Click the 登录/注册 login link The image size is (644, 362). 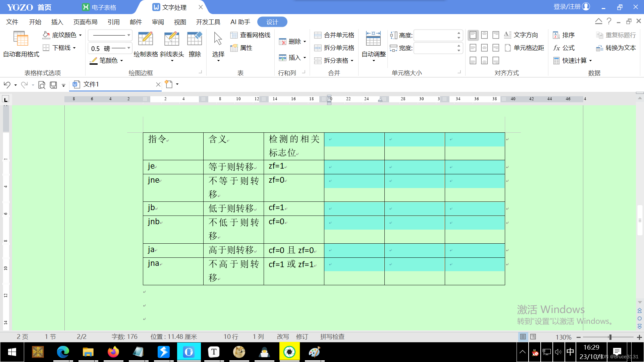pyautogui.click(x=567, y=7)
